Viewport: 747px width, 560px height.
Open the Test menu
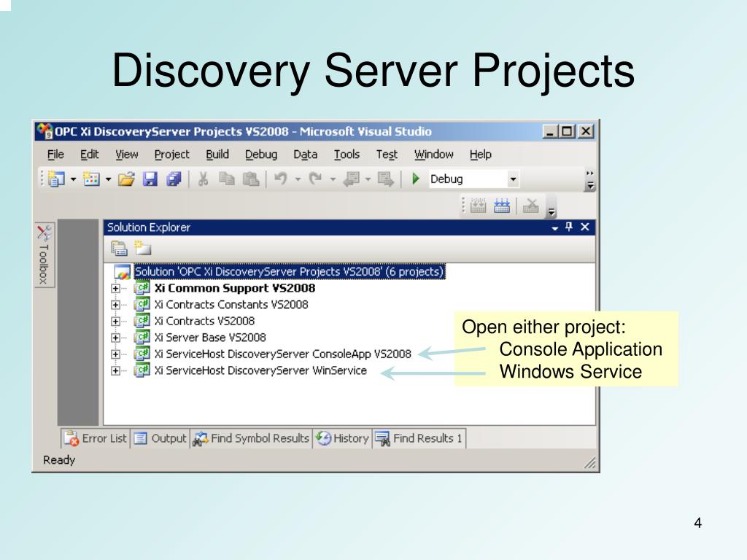(387, 155)
